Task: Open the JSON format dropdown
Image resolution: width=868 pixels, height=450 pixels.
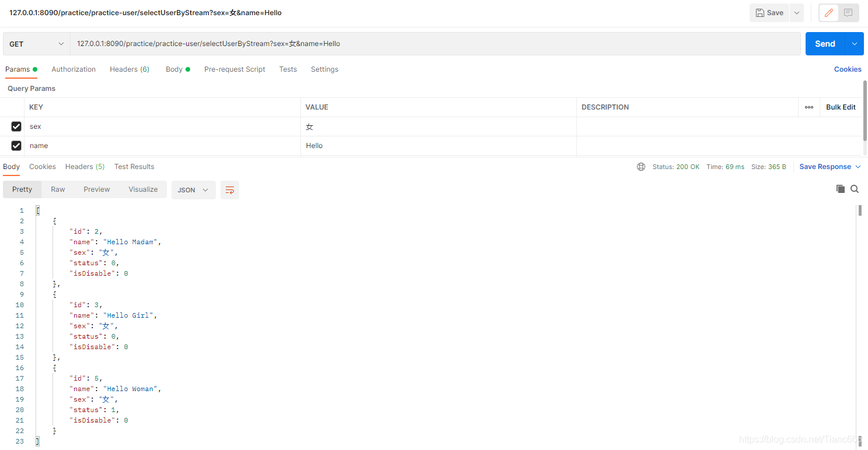Action: point(194,190)
